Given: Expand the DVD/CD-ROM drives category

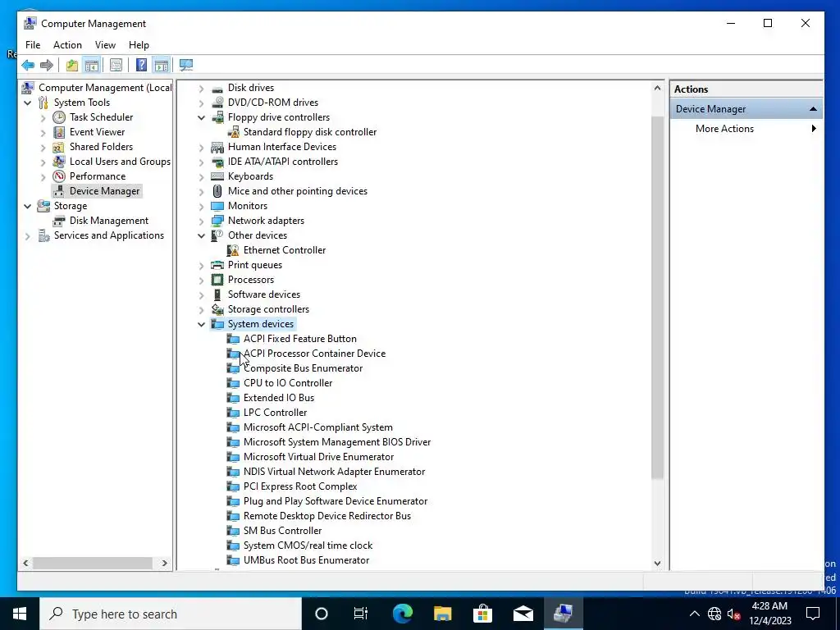Looking at the screenshot, I should pyautogui.click(x=202, y=103).
